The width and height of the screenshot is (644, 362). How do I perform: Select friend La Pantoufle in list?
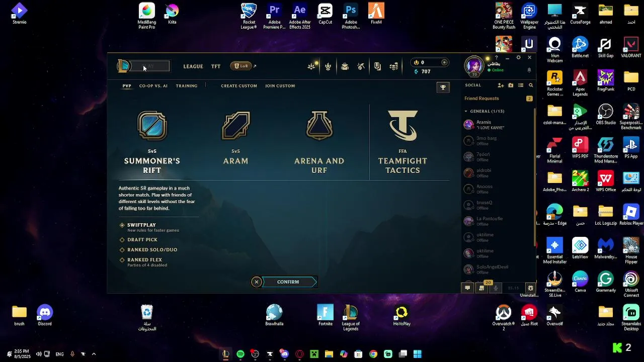(497, 221)
